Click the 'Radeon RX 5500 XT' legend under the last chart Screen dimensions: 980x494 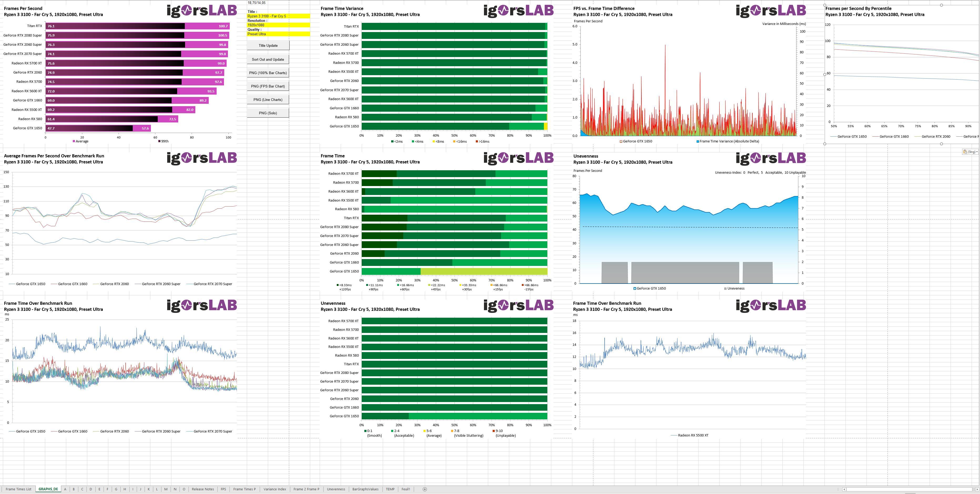[x=689, y=435]
